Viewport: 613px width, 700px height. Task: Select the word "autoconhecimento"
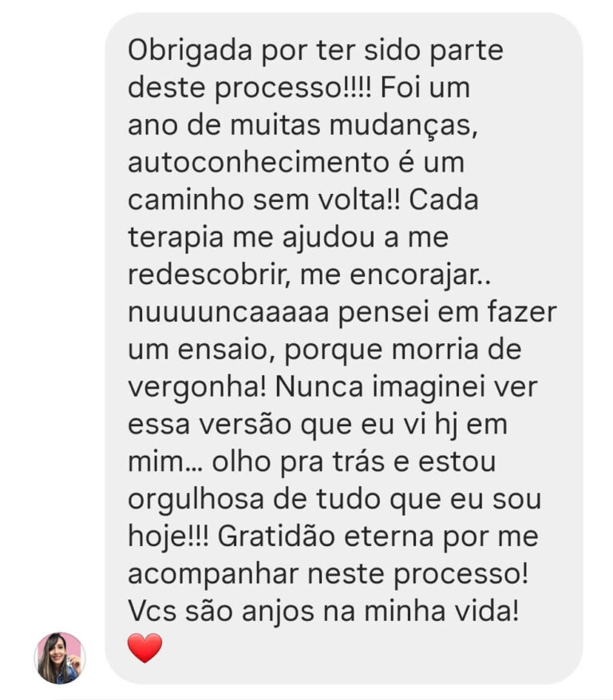(258, 163)
